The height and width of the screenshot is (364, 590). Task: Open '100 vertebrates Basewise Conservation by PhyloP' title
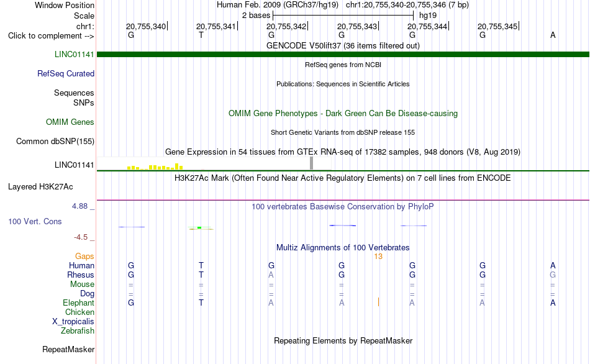tap(343, 207)
